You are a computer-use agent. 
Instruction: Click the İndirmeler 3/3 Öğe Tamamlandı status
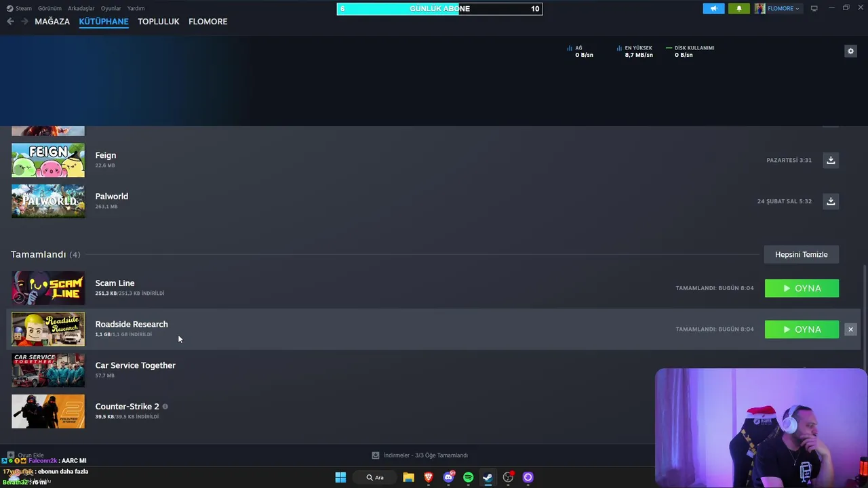pos(426,455)
